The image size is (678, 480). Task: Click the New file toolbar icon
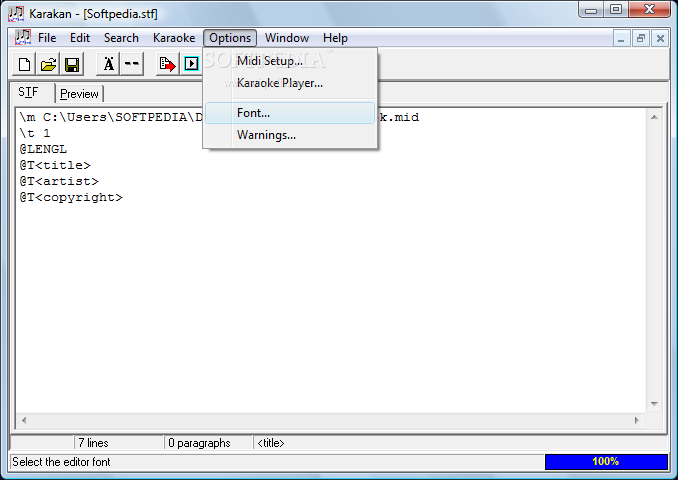coord(25,64)
